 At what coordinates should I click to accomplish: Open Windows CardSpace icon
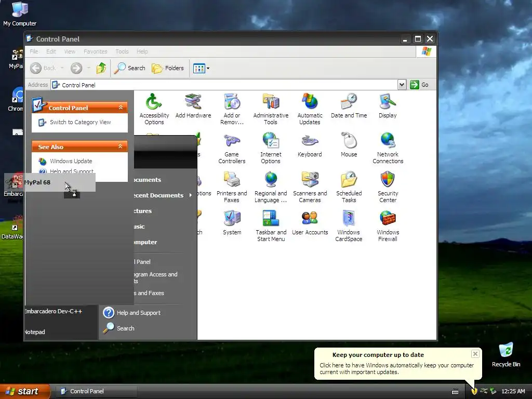(349, 226)
